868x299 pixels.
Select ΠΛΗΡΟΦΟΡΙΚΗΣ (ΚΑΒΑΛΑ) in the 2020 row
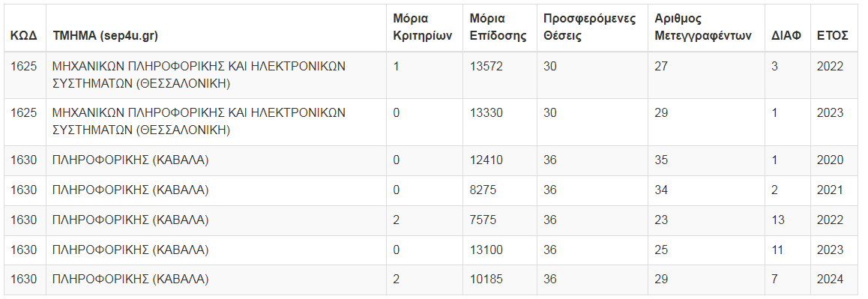[x=130, y=160]
